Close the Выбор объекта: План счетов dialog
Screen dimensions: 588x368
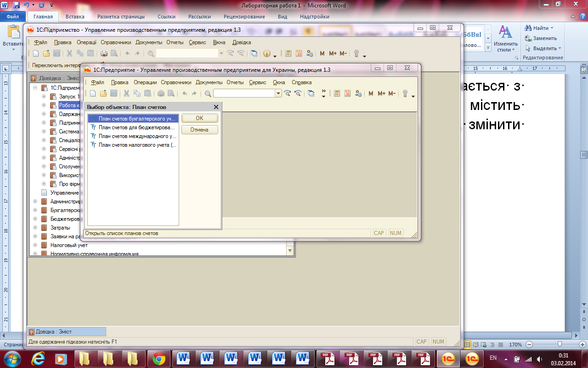pos(216,107)
